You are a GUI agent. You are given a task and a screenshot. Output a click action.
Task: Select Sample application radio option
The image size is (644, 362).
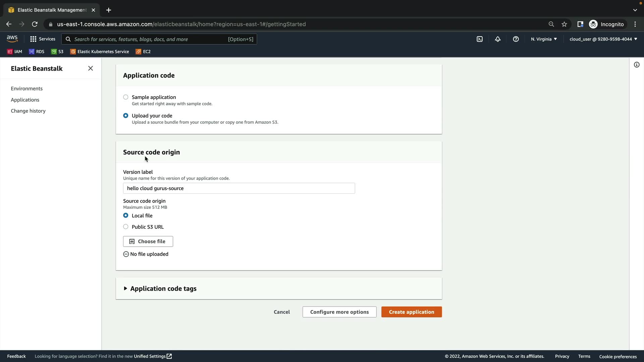pyautogui.click(x=126, y=97)
